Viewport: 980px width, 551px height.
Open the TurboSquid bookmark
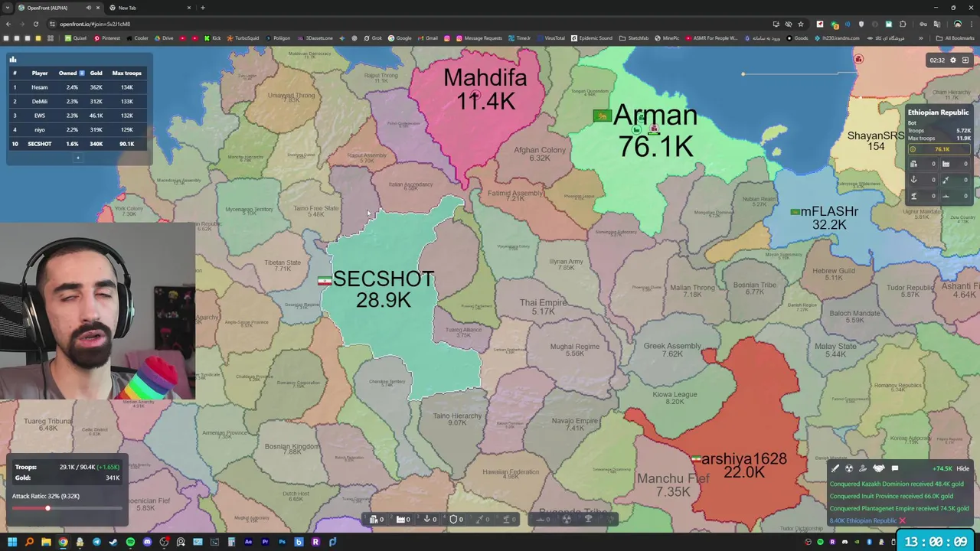coord(243,38)
